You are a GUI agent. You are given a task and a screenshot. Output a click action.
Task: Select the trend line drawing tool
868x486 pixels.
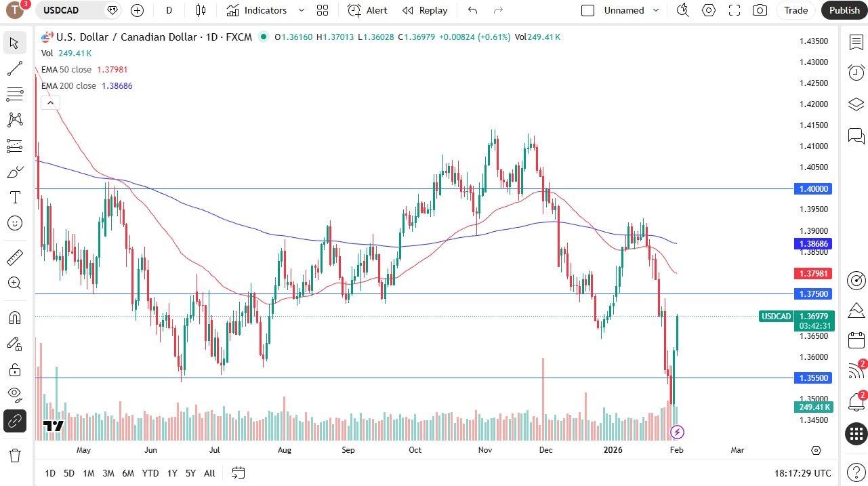click(15, 68)
